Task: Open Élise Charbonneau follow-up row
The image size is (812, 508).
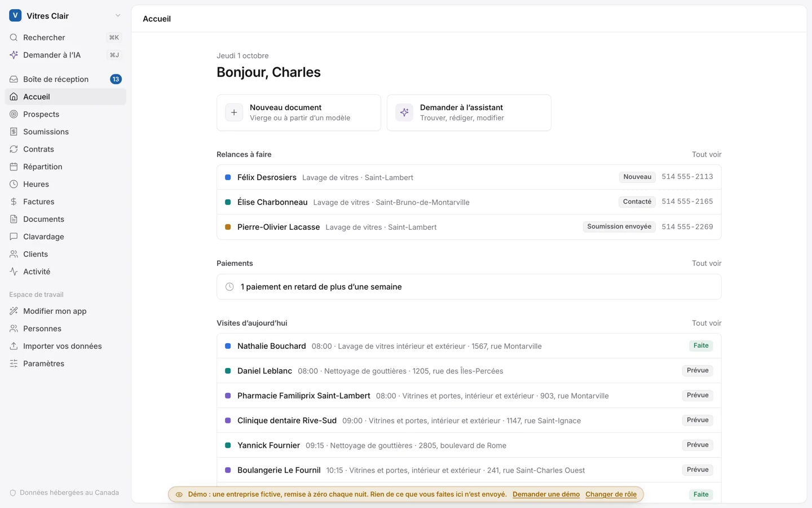Action: point(469,202)
